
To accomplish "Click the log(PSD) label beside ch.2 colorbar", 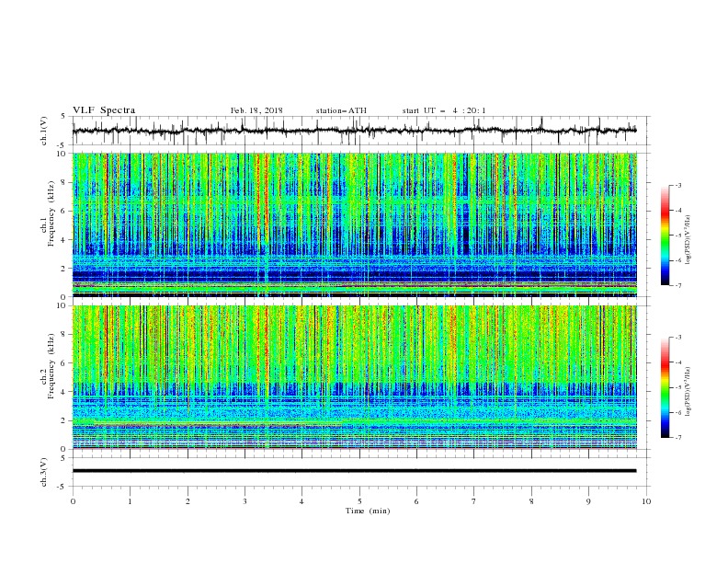I will click(x=688, y=392).
